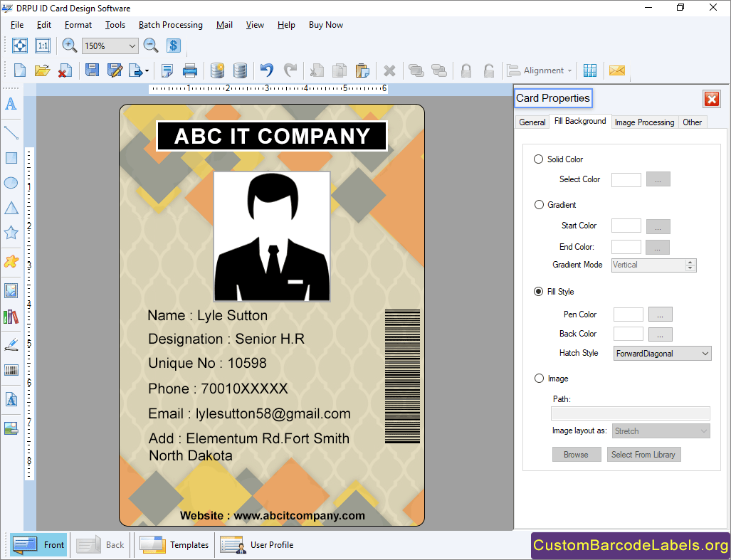Switch to the Image Processing tab
Image resolution: width=731 pixels, height=560 pixels.
point(644,122)
